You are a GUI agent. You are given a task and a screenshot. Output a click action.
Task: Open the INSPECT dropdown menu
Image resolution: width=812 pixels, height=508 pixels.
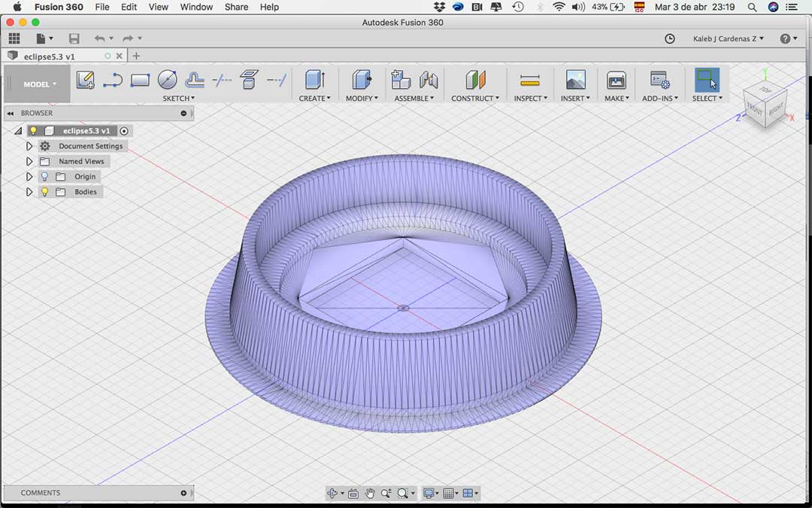pyautogui.click(x=530, y=98)
